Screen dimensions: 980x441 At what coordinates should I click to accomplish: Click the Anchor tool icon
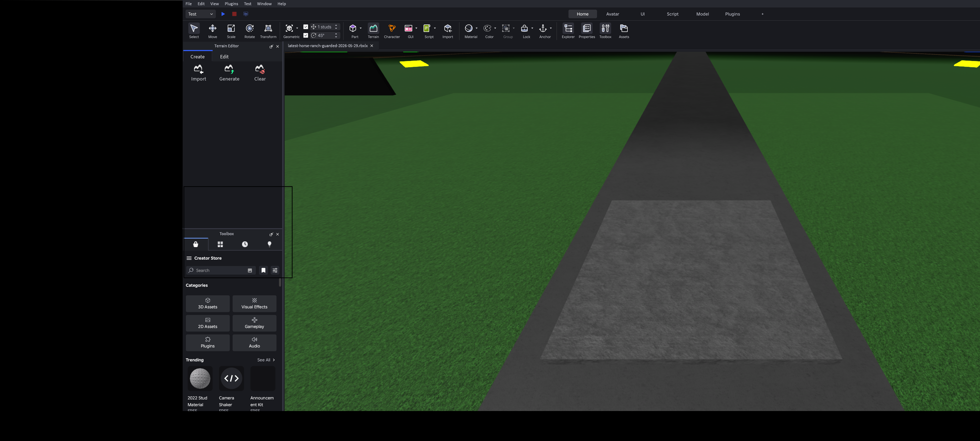point(543,28)
